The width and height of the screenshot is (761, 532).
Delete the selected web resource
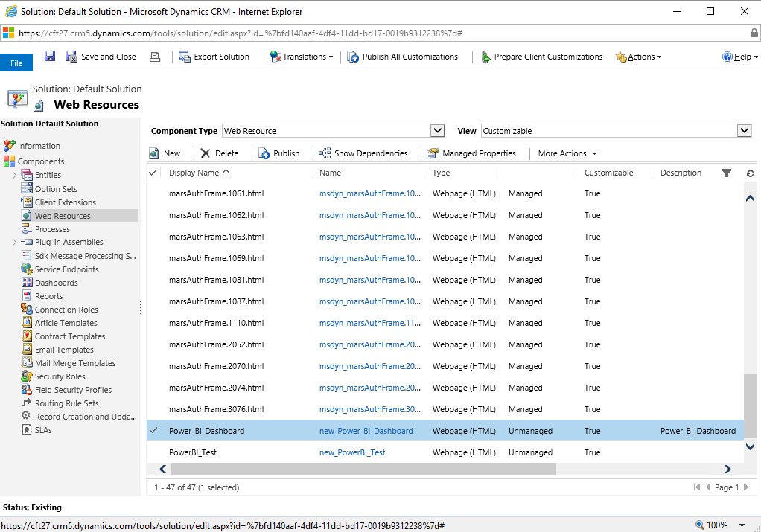219,153
